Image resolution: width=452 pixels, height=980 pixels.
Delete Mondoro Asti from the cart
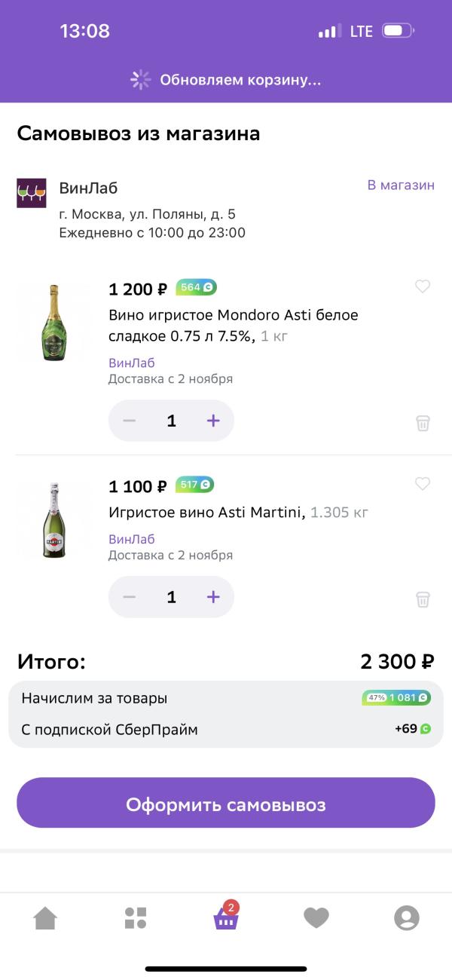[423, 423]
